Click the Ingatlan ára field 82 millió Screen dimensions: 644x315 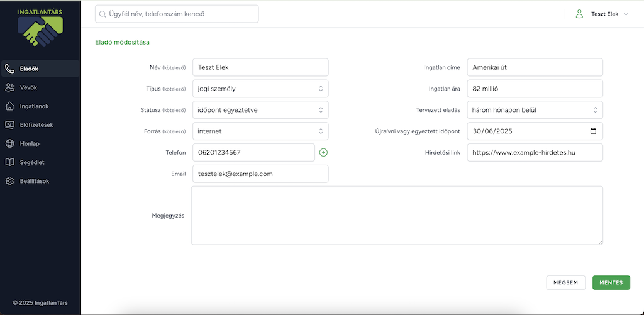point(535,88)
